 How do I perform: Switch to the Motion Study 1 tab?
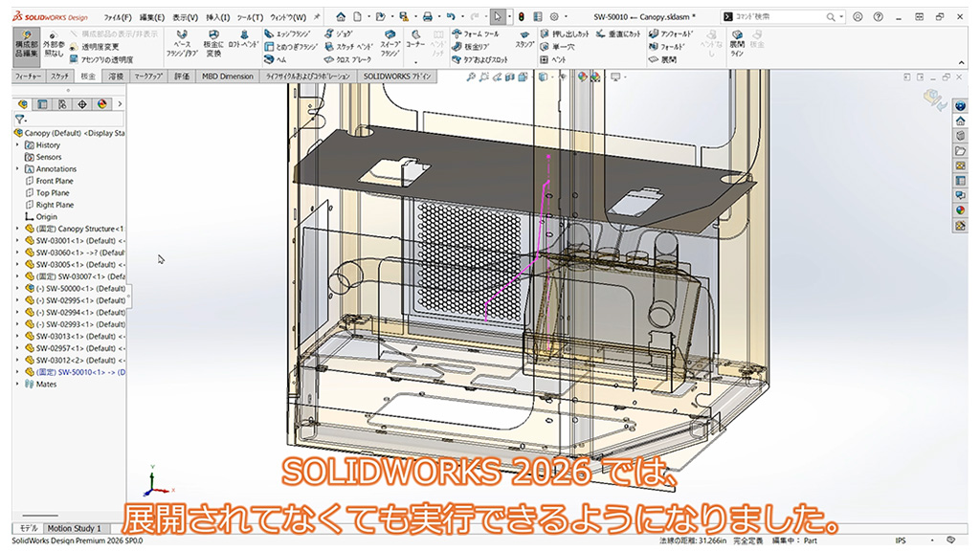[75, 528]
